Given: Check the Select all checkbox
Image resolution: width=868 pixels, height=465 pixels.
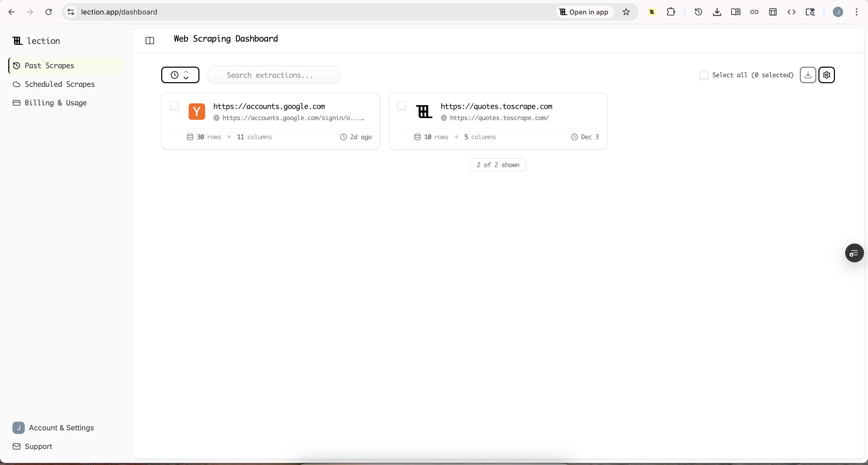Looking at the screenshot, I should coord(704,75).
